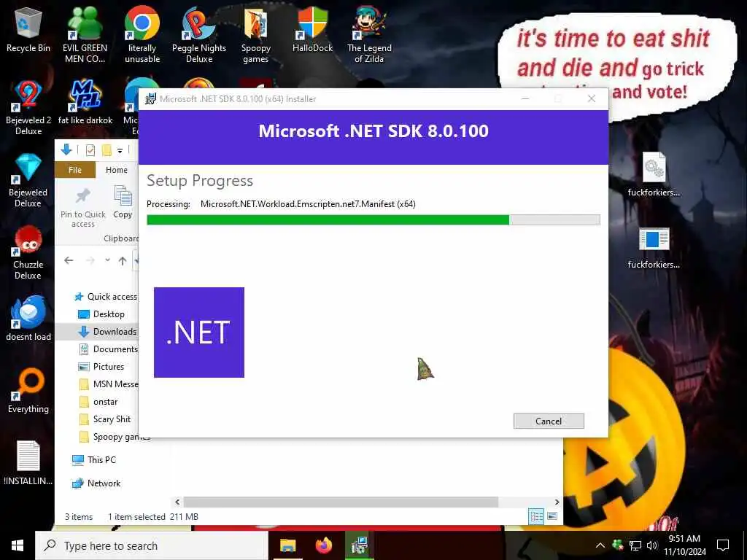
Task: Select the upper fuckforkiers... file with gears
Action: coord(654,174)
